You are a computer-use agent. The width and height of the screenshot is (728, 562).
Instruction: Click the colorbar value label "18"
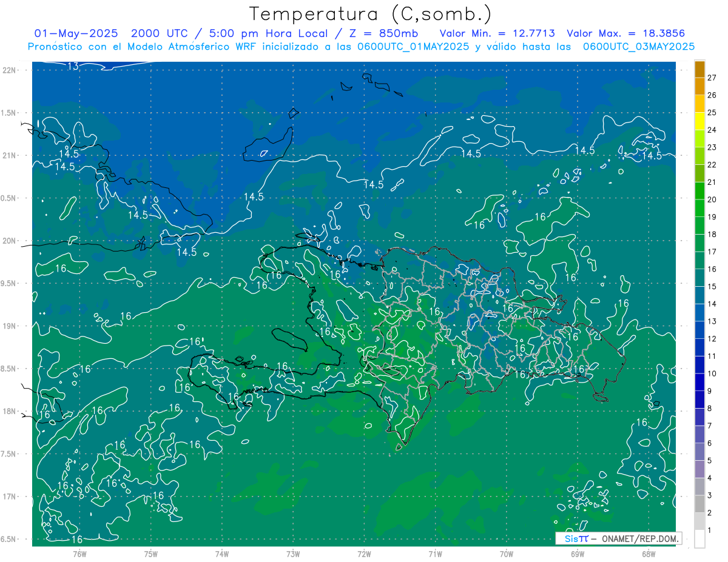click(x=712, y=235)
